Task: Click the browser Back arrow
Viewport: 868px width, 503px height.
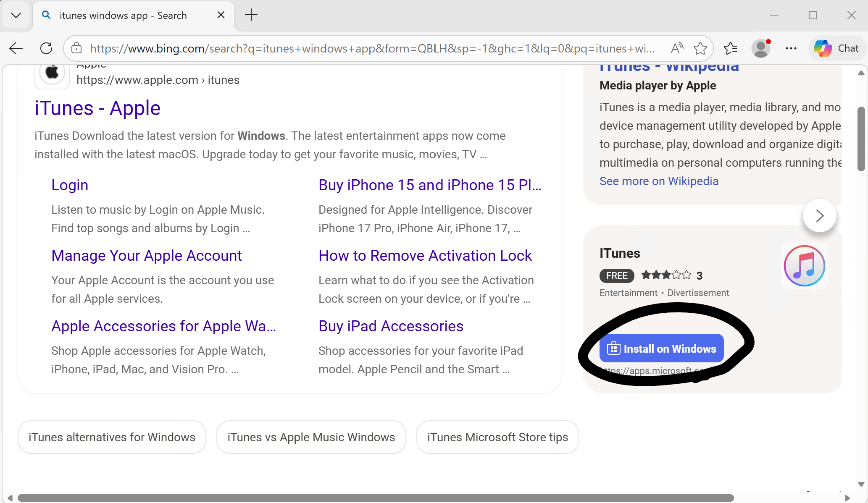Action: click(16, 48)
